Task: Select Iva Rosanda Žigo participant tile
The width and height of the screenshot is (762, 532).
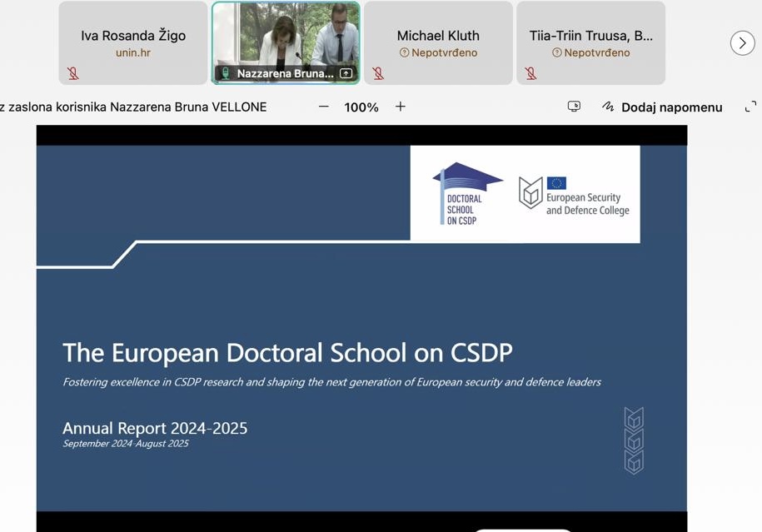Action: (x=133, y=42)
